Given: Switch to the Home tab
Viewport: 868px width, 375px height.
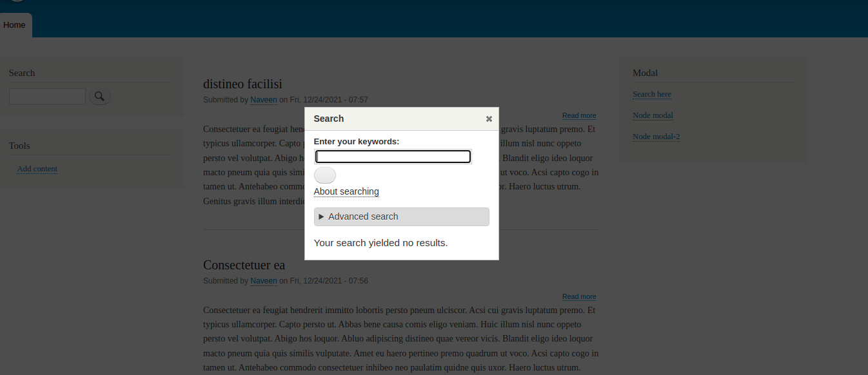Looking at the screenshot, I should click(15, 24).
